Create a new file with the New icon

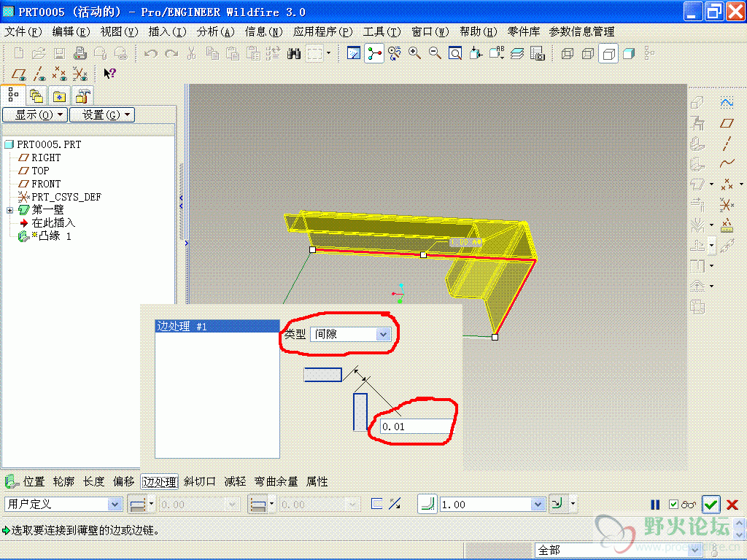pos(18,53)
